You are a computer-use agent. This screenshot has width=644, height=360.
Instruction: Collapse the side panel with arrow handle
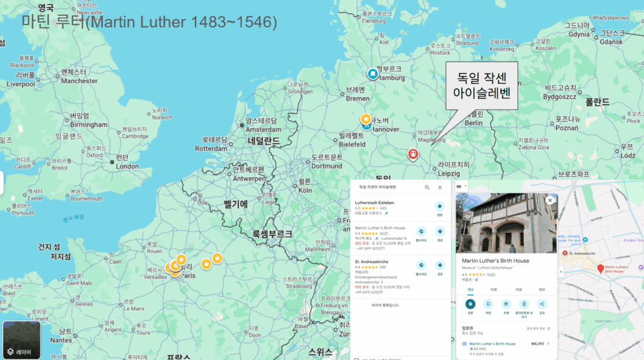(x=560, y=272)
